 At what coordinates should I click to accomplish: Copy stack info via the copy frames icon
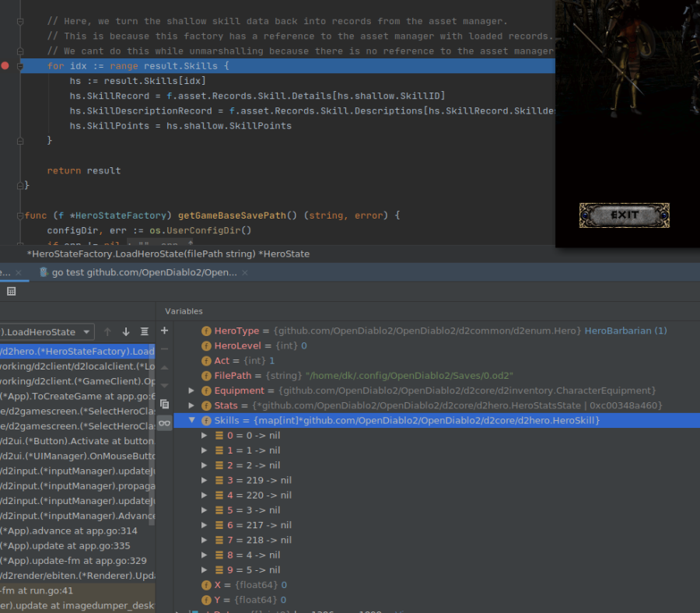coord(164,405)
